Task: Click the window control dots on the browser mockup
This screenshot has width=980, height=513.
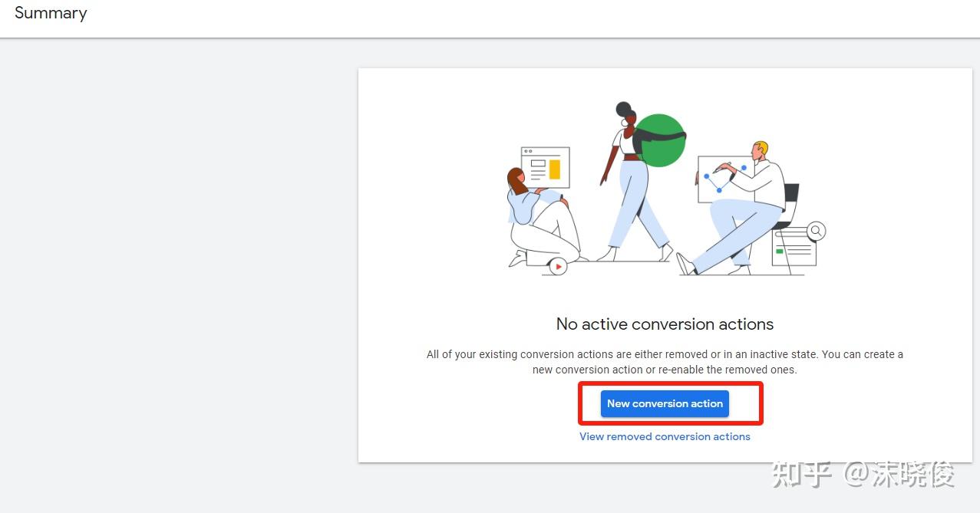Action: (x=528, y=150)
